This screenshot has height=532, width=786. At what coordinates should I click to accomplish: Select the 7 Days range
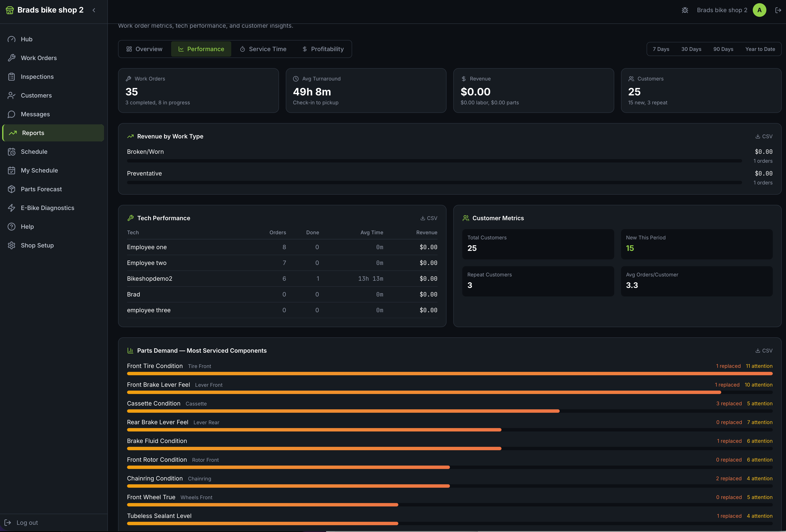661,49
